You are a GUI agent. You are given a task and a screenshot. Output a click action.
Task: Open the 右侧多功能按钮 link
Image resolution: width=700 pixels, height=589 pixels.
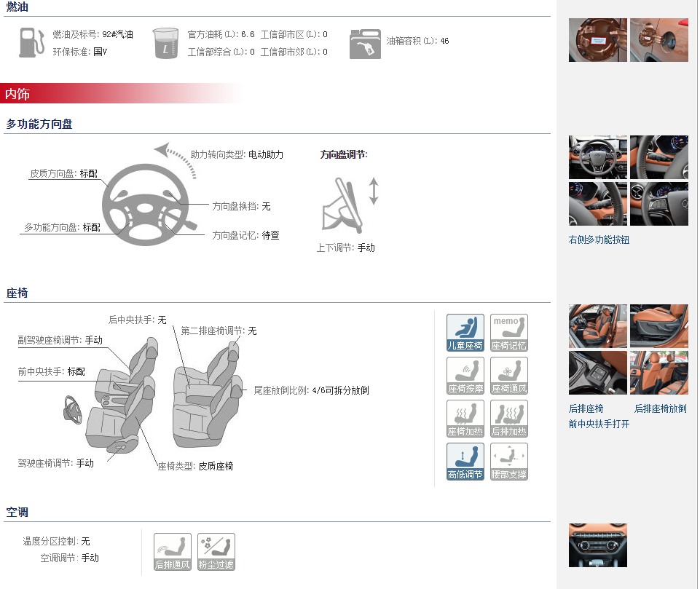tap(599, 240)
